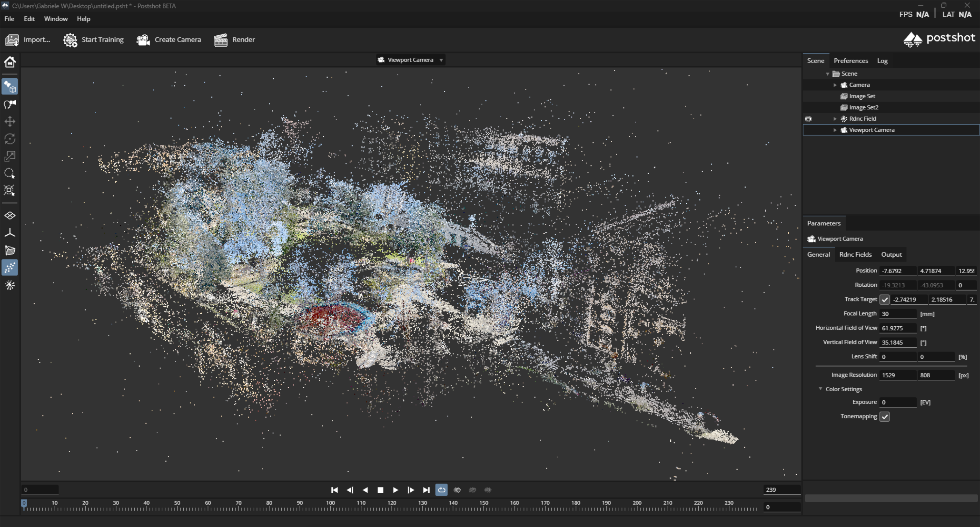The image size is (980, 527).
Task: Select the General parameters tab
Action: (x=819, y=254)
